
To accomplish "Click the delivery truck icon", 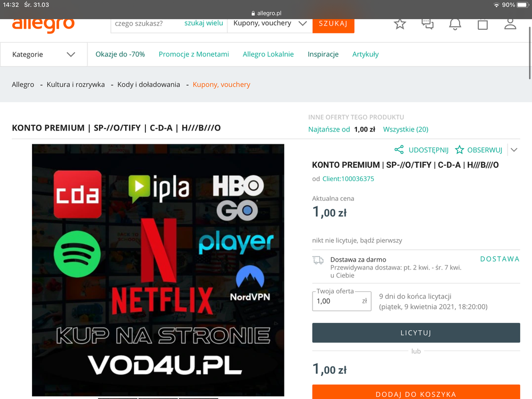I will tap(318, 260).
